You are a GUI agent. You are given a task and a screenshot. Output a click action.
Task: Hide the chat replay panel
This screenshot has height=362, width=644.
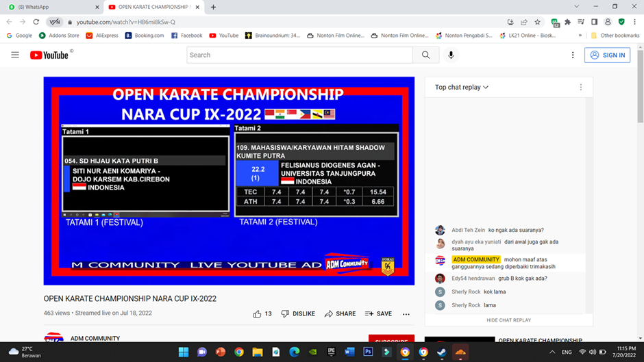tap(508, 320)
